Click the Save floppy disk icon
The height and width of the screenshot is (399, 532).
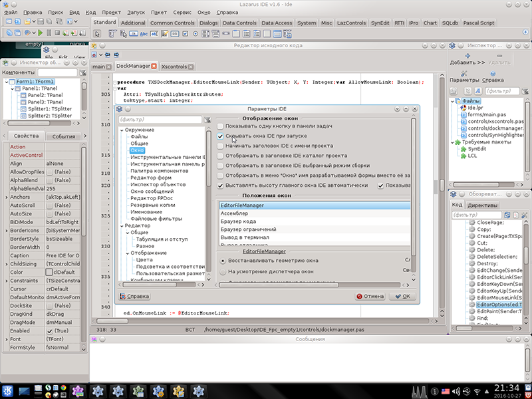41,21
